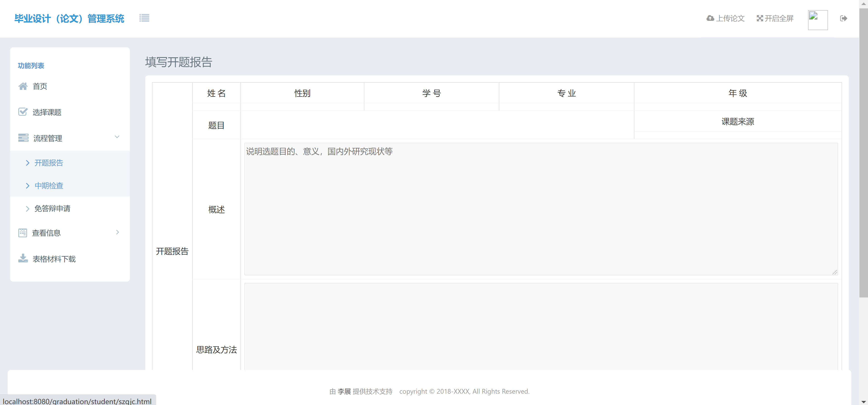Click the upload thesis cloud icon
Viewport: 868px width, 405px height.
point(710,18)
